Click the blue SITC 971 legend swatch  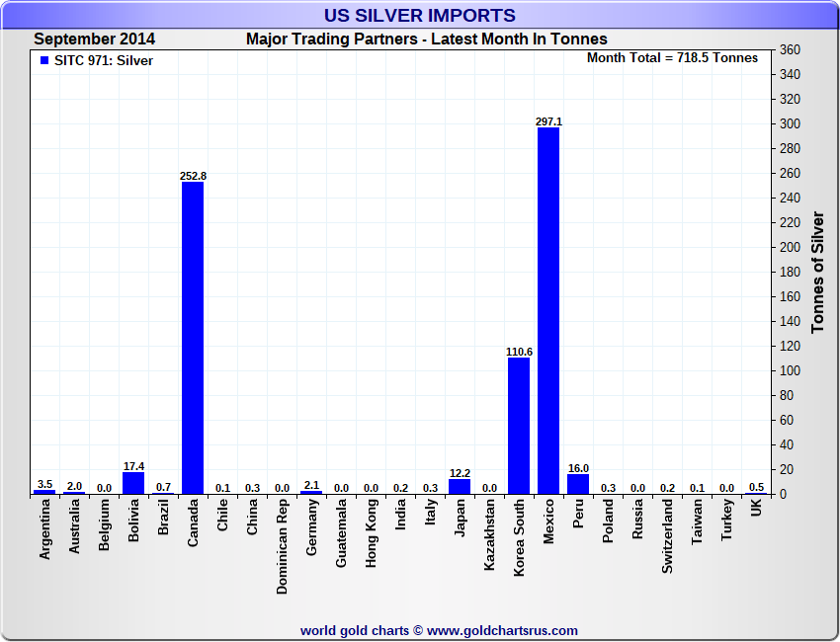pos(43,60)
